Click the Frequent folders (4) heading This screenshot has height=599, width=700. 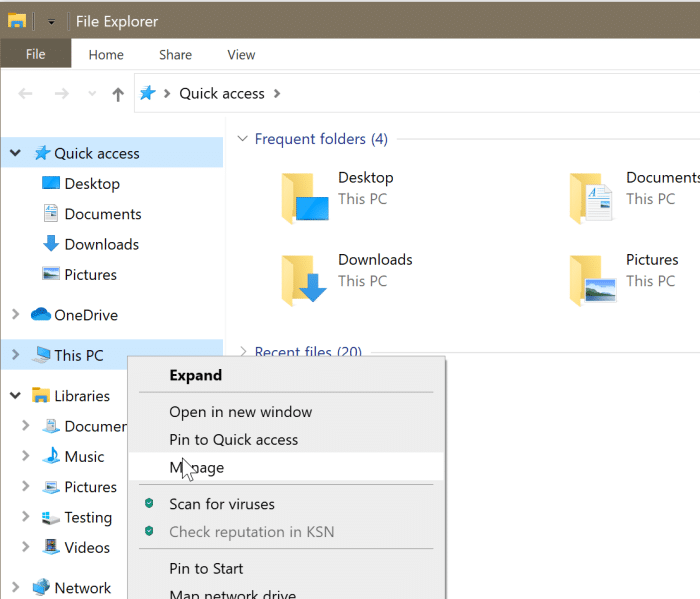coord(321,139)
